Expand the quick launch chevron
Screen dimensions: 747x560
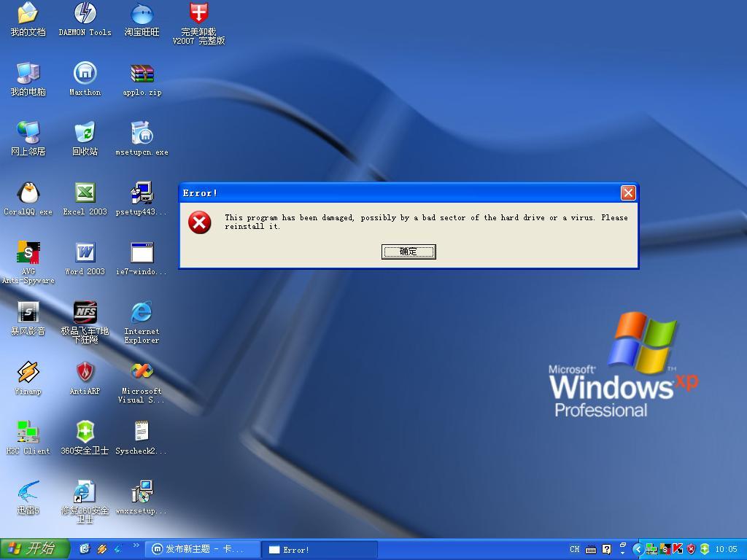click(136, 545)
